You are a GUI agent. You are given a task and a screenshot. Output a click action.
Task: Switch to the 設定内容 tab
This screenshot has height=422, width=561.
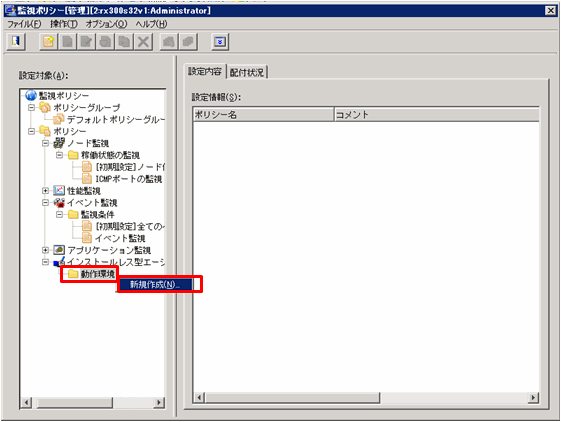click(x=205, y=72)
